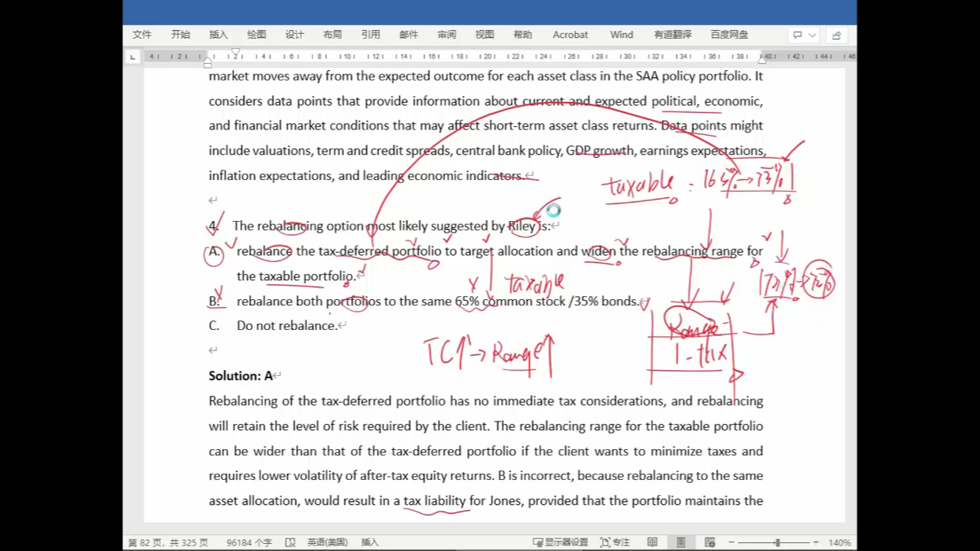Screen dimensions: 980x551
Task: Open the 英语(美国) language selector
Action: coord(327,542)
